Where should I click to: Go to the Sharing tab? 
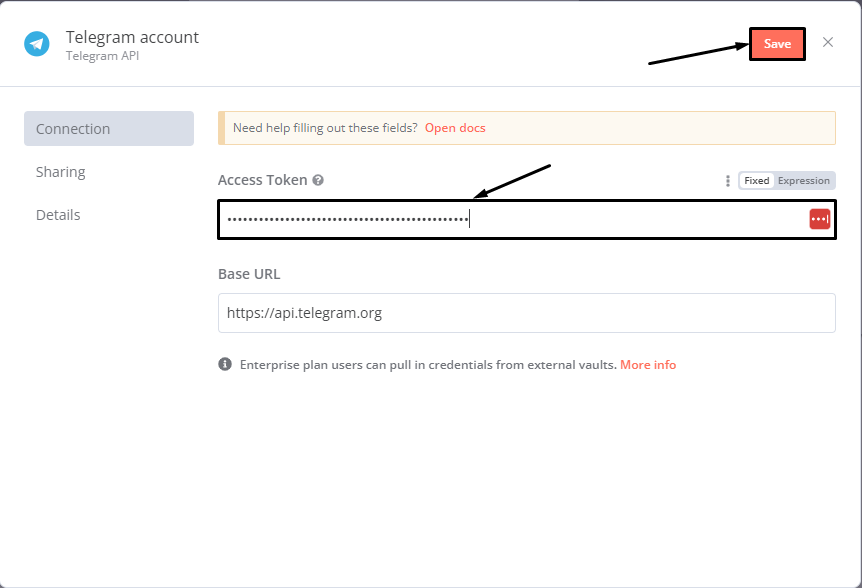(60, 172)
